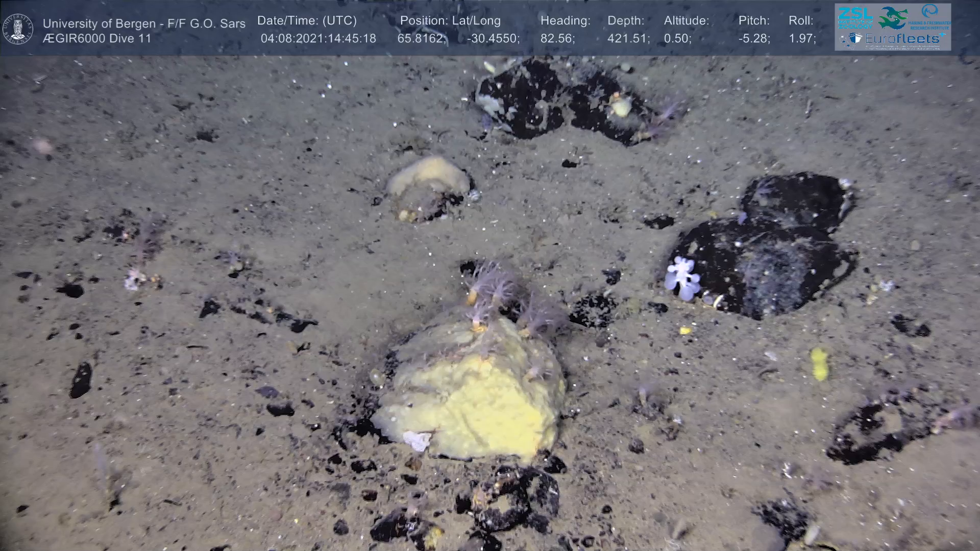Screen dimensions: 980x551
Task: Click the ÆGIR6000 Dive 11 label
Action: point(97,39)
